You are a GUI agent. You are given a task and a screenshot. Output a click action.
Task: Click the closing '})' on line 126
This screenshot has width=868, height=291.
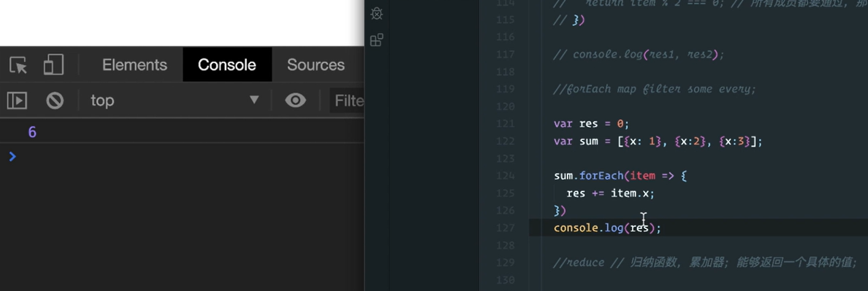point(560,211)
